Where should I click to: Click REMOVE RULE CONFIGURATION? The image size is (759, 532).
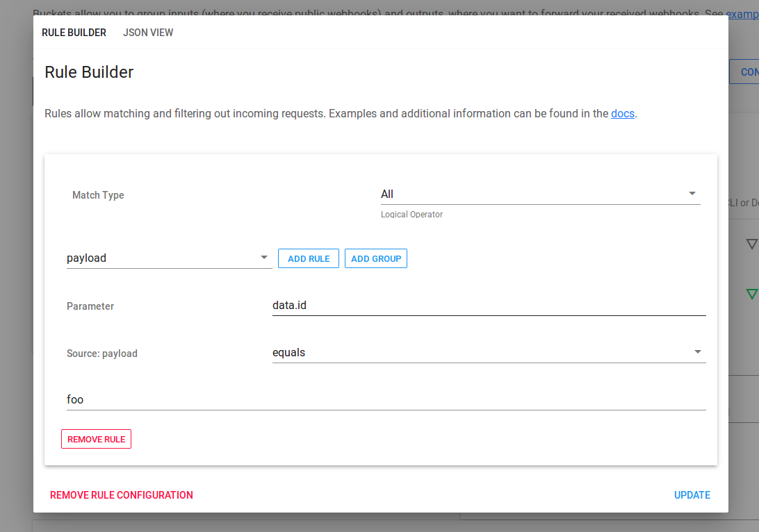click(121, 494)
